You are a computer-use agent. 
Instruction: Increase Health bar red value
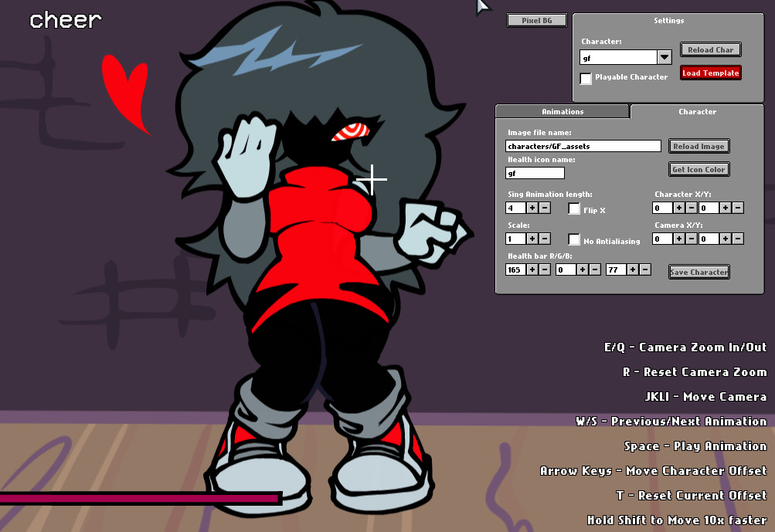click(x=532, y=269)
